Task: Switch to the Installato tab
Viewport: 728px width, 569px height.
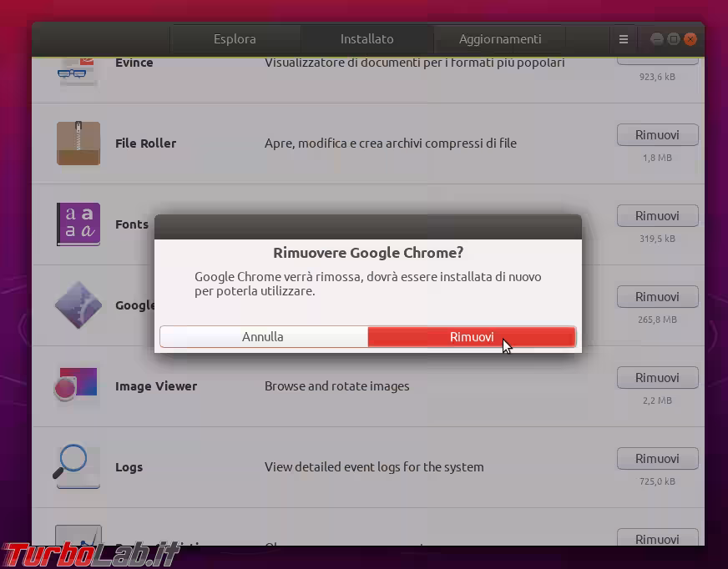Action: tap(367, 39)
